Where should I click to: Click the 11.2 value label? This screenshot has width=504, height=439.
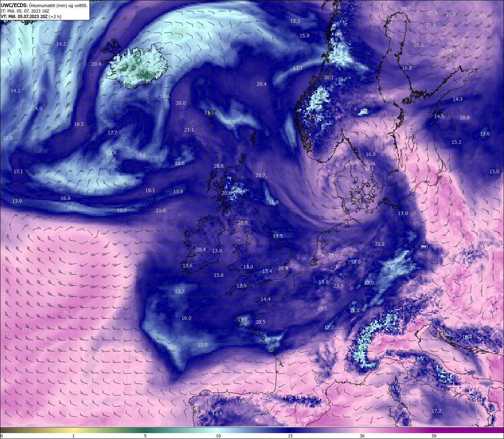[x=270, y=339]
